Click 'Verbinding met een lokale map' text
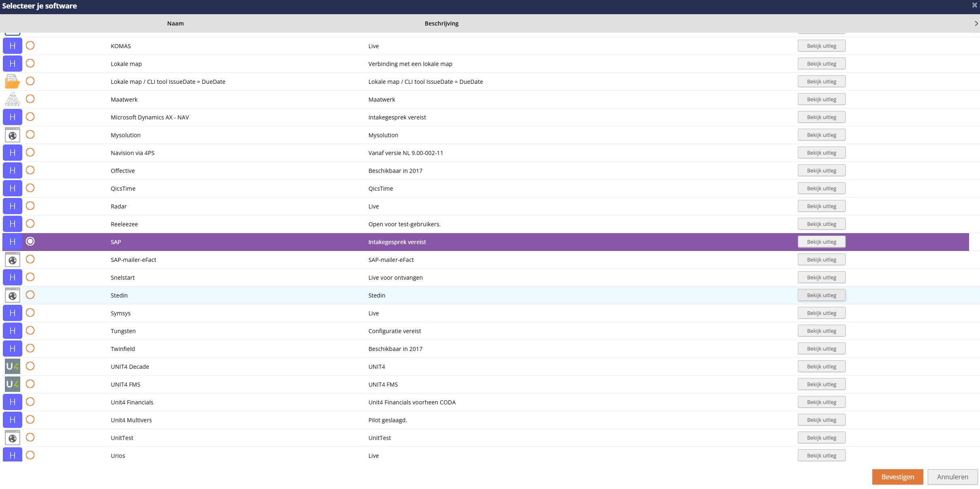This screenshot has height=489, width=980. [410, 64]
